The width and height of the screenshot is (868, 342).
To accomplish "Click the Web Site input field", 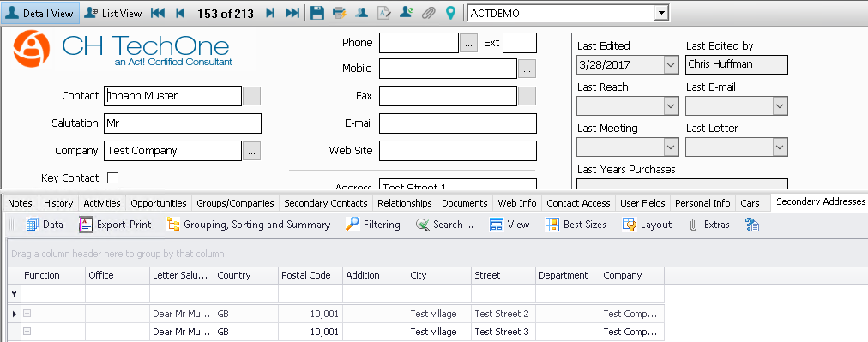I will (458, 151).
